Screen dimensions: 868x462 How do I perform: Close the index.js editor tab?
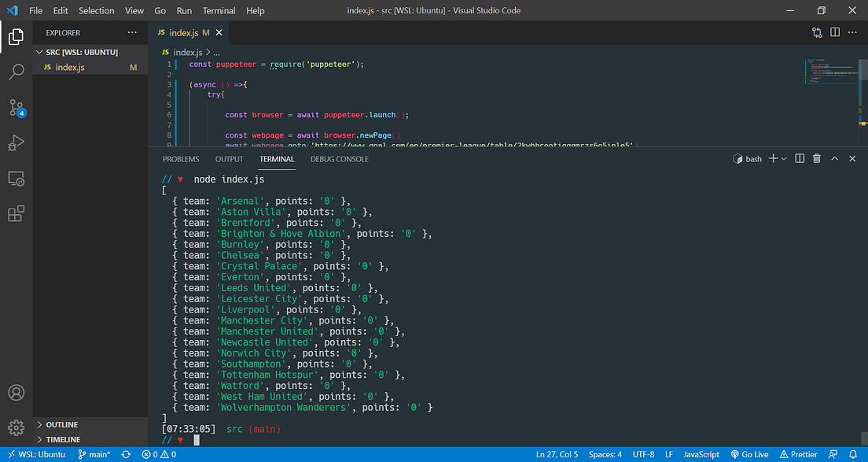coord(219,33)
